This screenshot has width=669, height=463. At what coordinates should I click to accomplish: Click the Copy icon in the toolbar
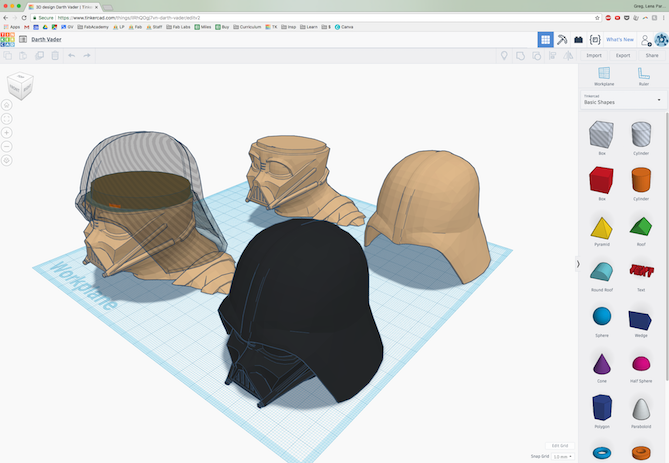coord(7,55)
